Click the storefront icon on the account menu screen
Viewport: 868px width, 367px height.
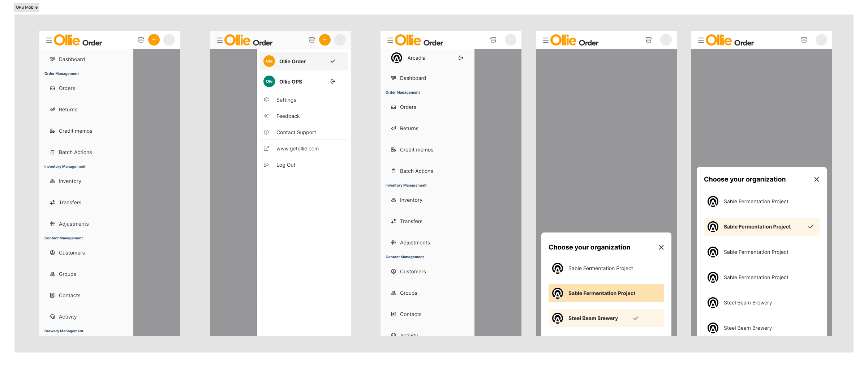[312, 40]
